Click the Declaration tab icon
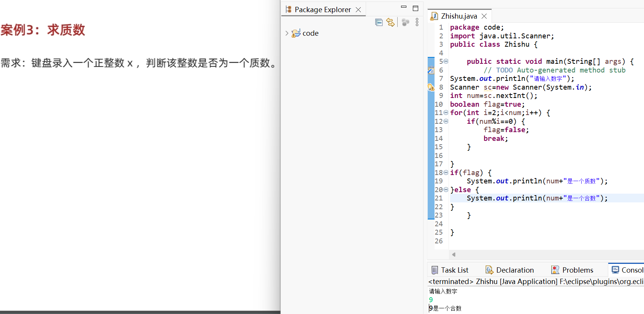The height and width of the screenshot is (314, 644). (489, 270)
